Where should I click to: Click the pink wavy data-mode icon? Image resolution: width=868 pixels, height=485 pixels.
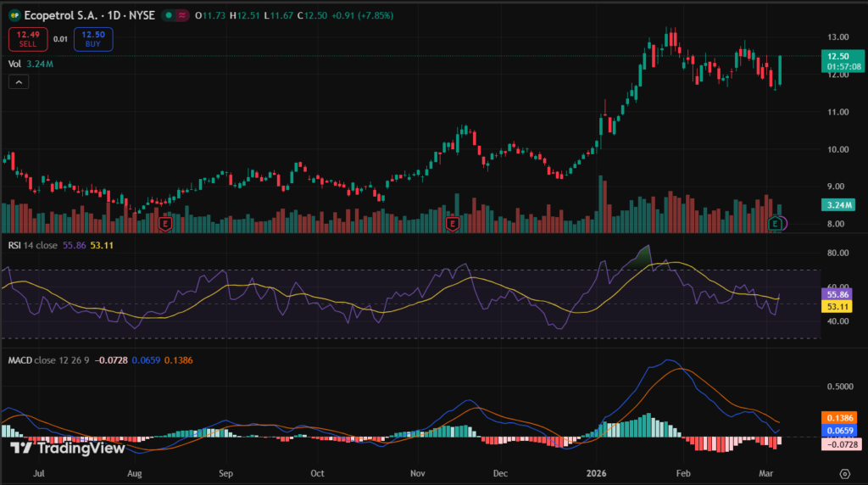click(x=181, y=15)
